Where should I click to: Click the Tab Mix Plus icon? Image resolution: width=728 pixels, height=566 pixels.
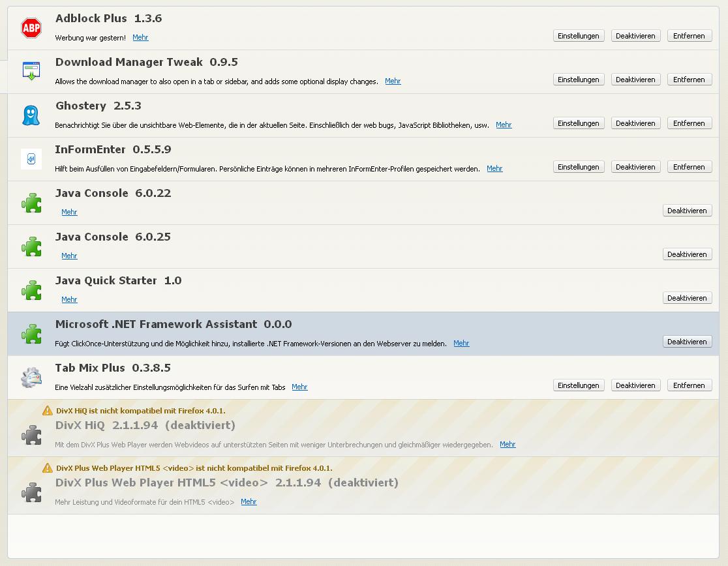click(31, 378)
